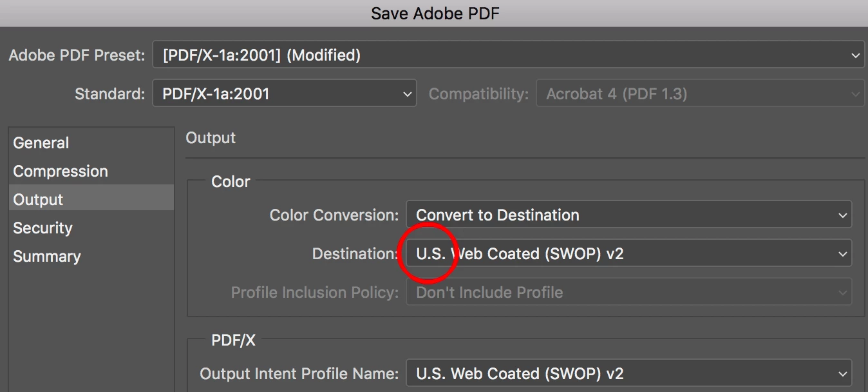Open the Output Intent Profile Name dropdown
This screenshot has height=392, width=868.
[x=842, y=373]
